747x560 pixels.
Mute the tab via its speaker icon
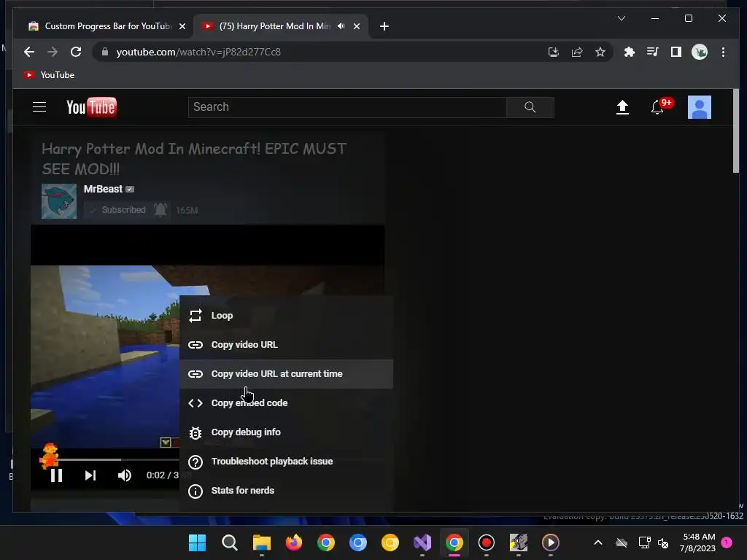(341, 26)
